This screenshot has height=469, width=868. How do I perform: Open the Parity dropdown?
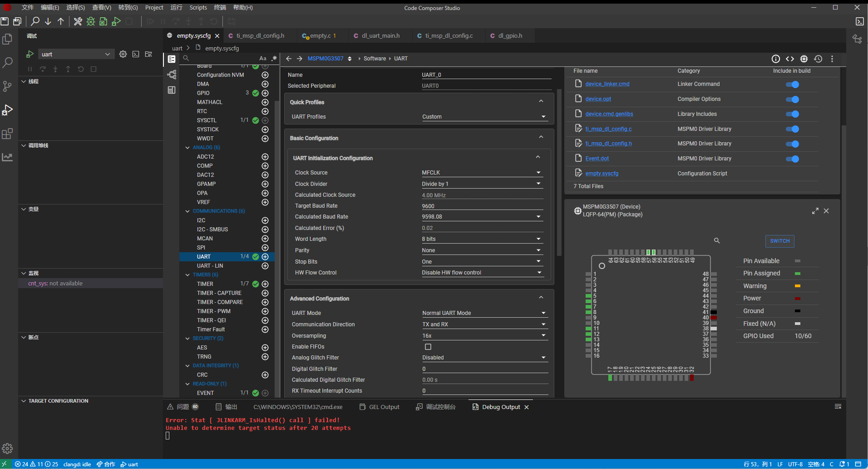pyautogui.click(x=482, y=250)
